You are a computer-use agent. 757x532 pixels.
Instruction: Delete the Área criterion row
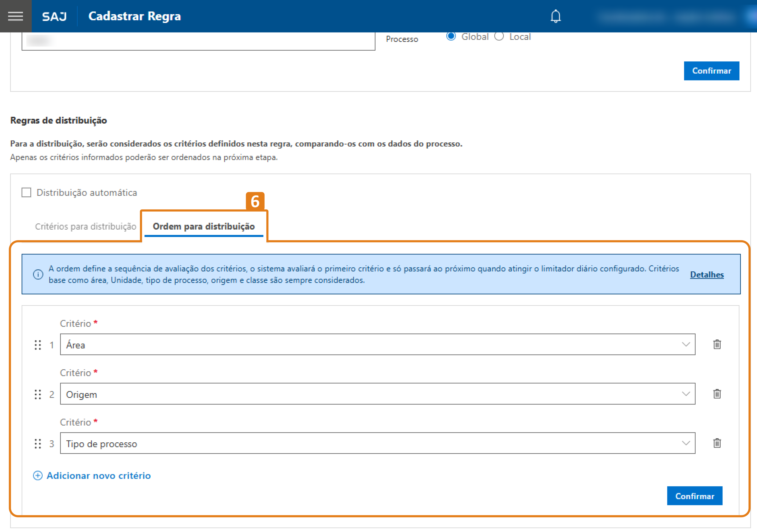click(x=717, y=344)
